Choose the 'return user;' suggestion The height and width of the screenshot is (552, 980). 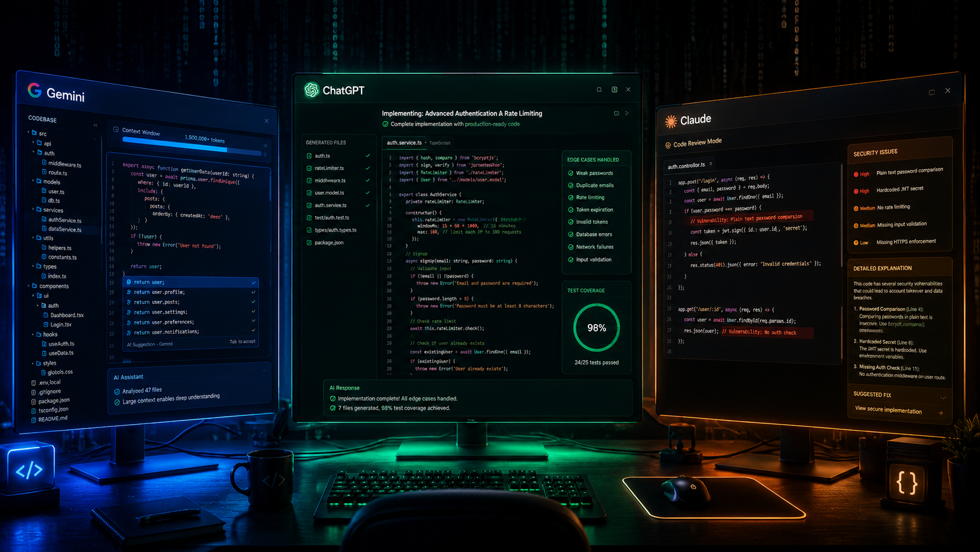pos(190,282)
